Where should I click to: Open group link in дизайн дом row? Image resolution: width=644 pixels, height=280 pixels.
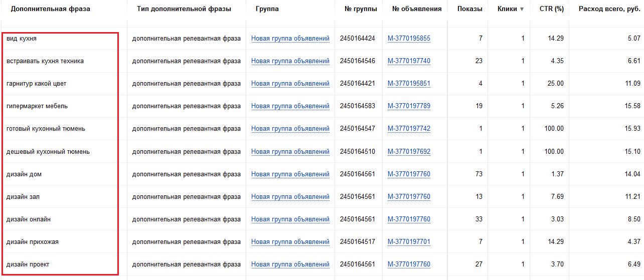pyautogui.click(x=290, y=174)
